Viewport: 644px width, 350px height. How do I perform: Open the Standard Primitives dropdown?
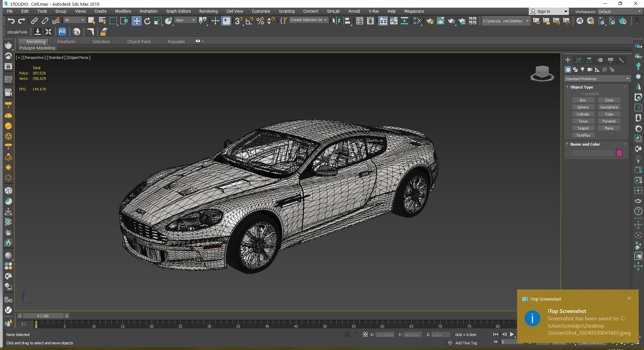597,79
